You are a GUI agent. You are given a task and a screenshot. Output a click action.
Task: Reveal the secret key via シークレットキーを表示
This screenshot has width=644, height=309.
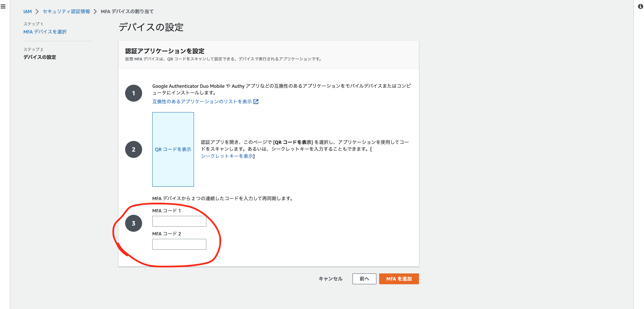coord(227,156)
